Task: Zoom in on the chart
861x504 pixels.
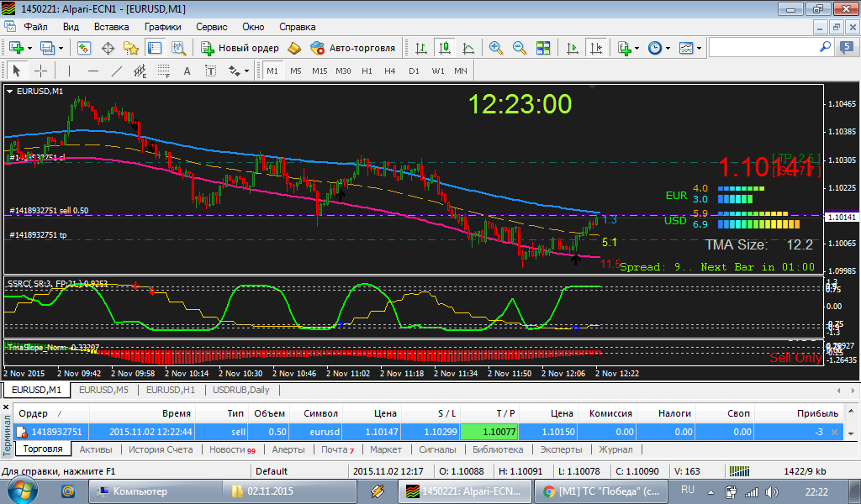Action: tap(496, 48)
